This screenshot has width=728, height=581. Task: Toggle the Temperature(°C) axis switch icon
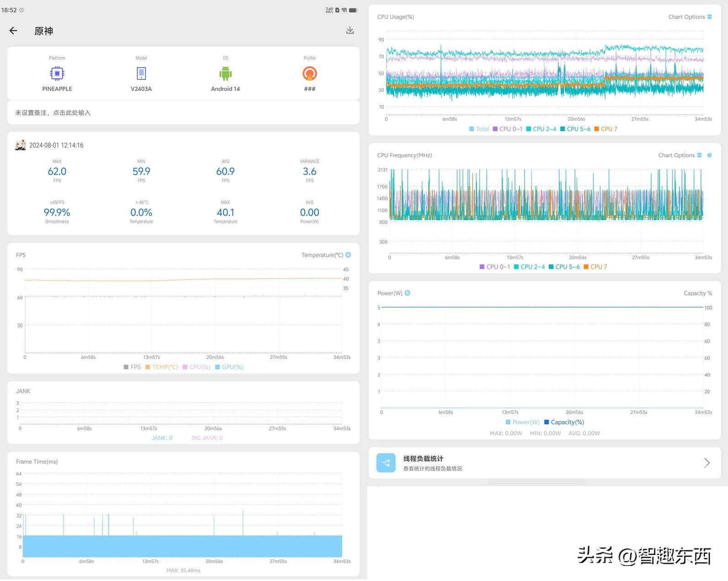pos(348,255)
